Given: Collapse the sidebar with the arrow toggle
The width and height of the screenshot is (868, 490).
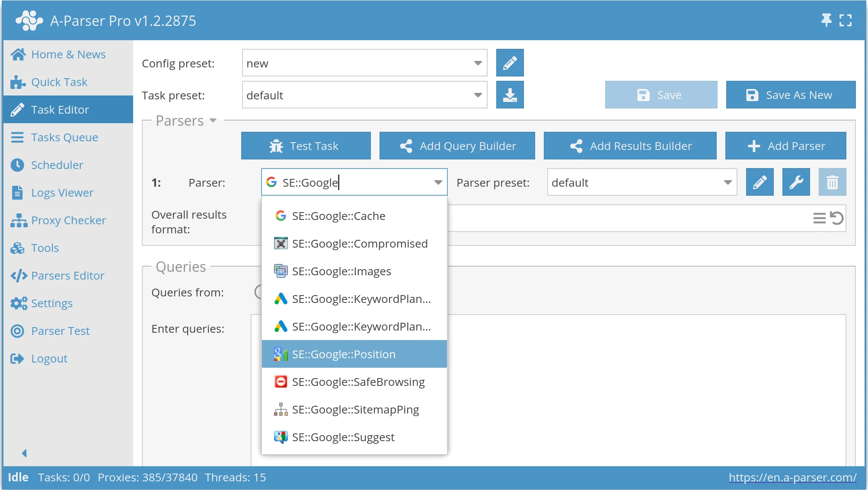Looking at the screenshot, I should (24, 452).
